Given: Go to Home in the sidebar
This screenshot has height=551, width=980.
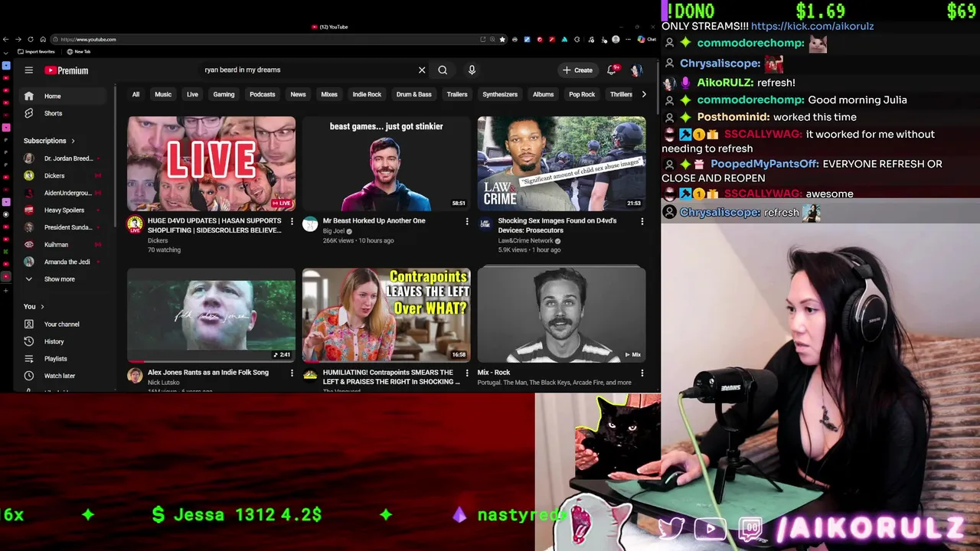Looking at the screenshot, I should (x=64, y=96).
